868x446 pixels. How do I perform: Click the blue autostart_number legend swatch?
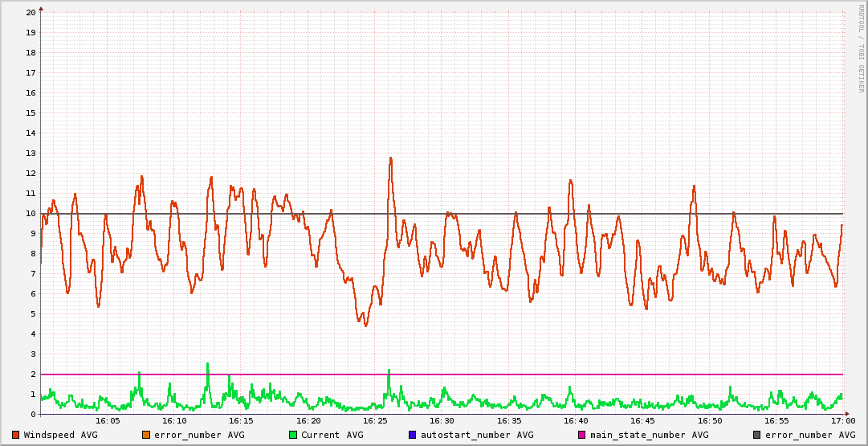point(413,435)
